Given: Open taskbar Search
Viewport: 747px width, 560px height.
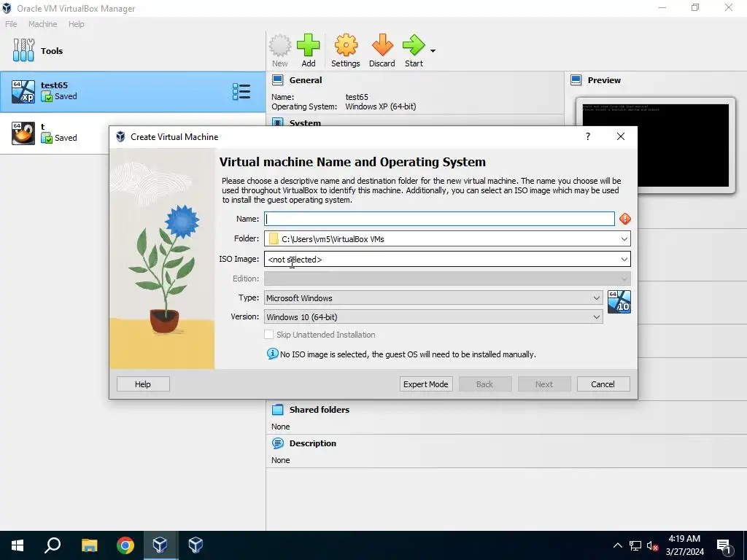Looking at the screenshot, I should click(x=53, y=545).
